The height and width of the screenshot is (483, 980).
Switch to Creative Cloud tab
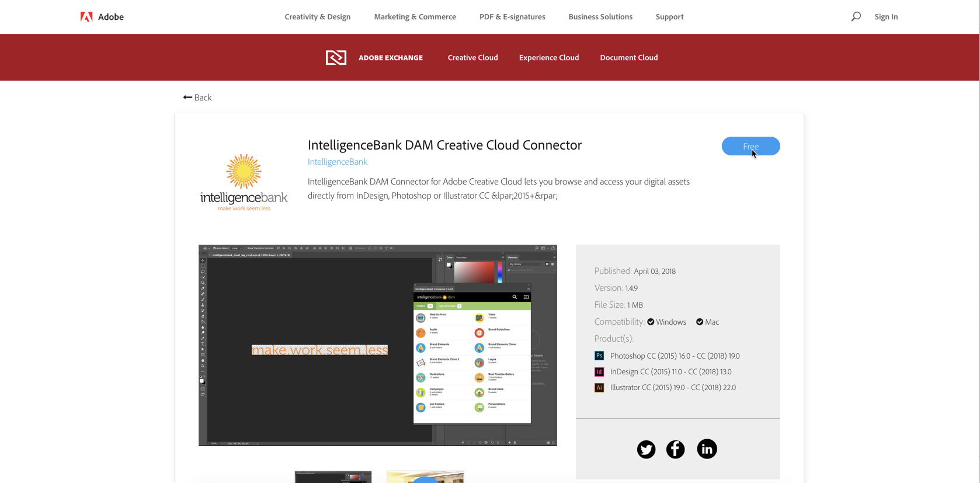click(x=473, y=57)
